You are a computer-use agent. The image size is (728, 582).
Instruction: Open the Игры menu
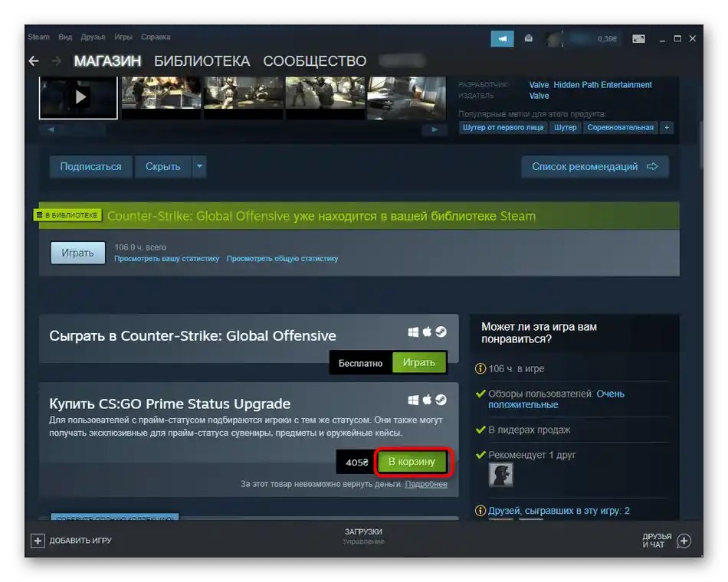tap(123, 37)
